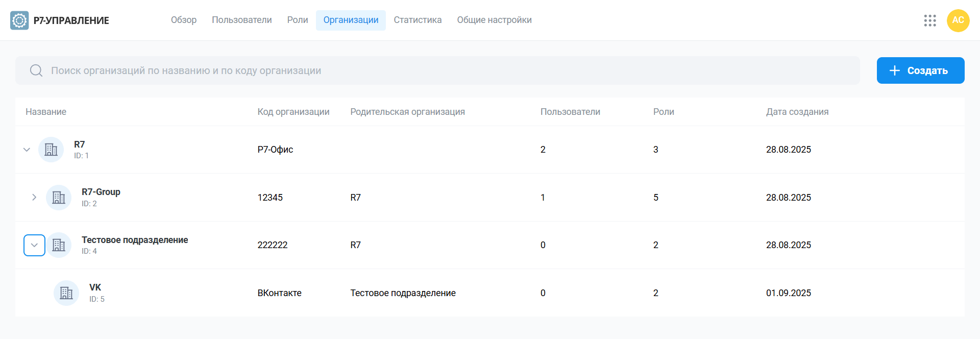Open the R7 organization name
980x339 pixels.
(80, 144)
